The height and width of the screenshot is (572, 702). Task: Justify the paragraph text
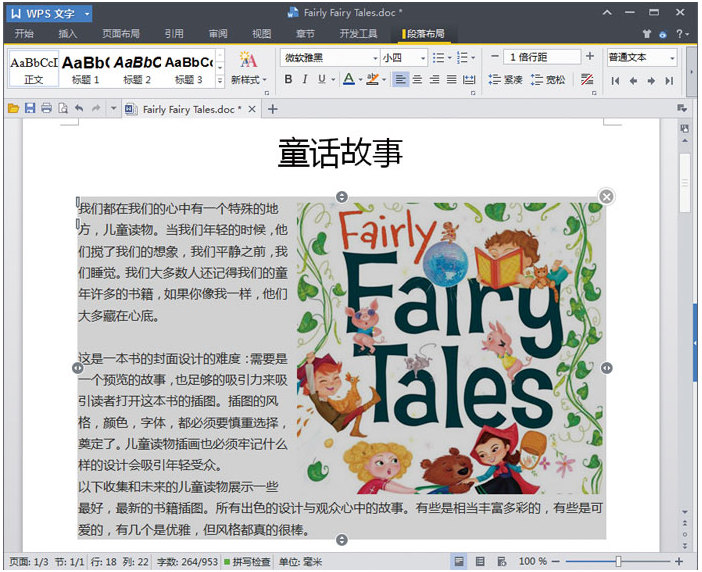[x=452, y=80]
